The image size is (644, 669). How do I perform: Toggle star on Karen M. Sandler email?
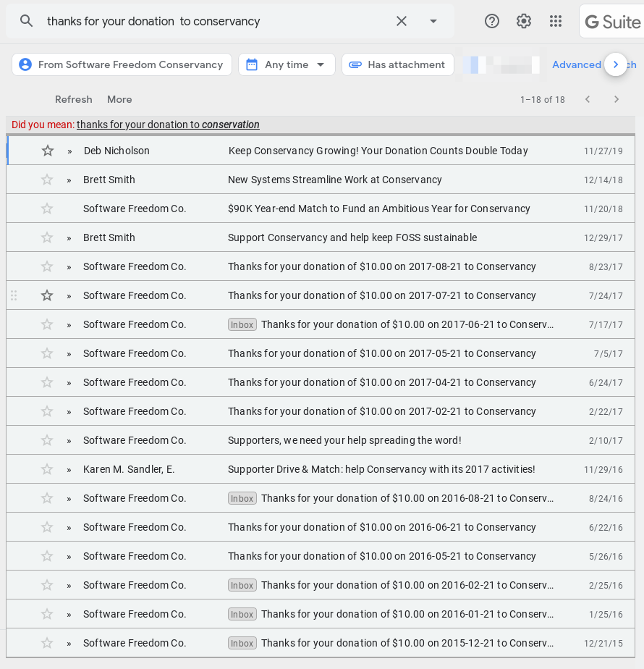(47, 469)
